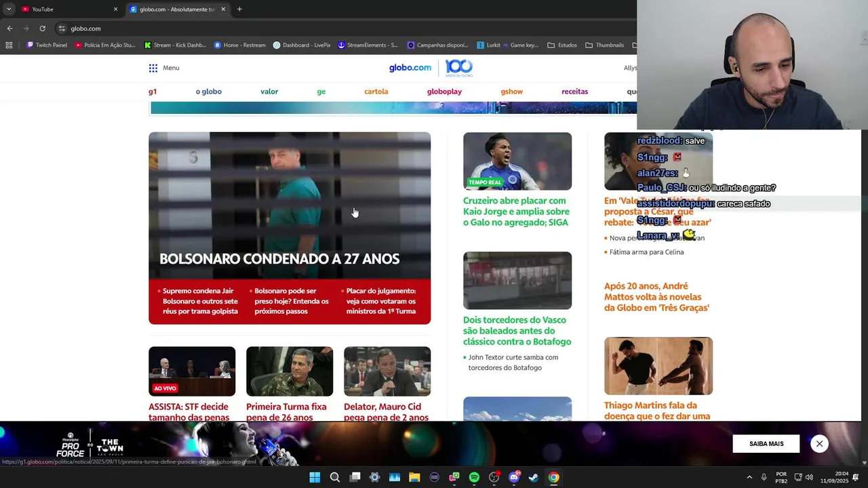Open Fátima arma para Celina link
The height and width of the screenshot is (488, 868).
647,252
